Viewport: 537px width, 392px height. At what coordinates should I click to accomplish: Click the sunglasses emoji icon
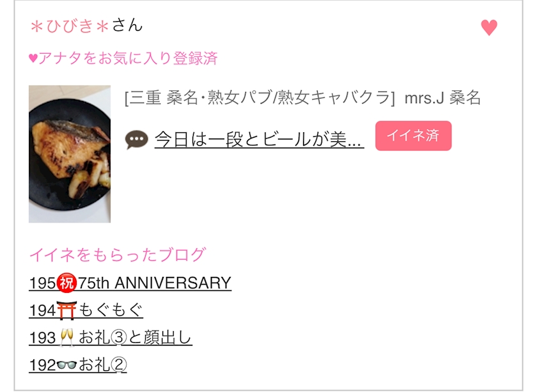point(66,365)
